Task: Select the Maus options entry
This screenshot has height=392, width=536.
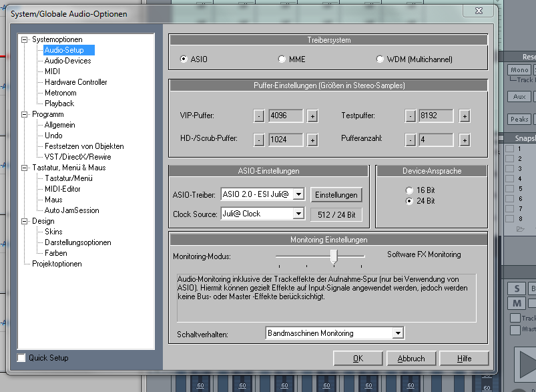Action: pyautogui.click(x=53, y=200)
